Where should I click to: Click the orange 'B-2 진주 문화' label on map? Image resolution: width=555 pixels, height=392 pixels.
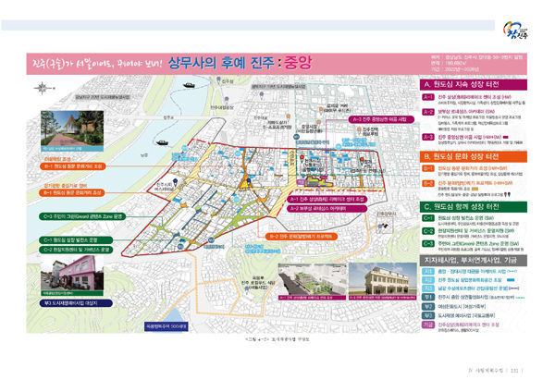coord(299,236)
